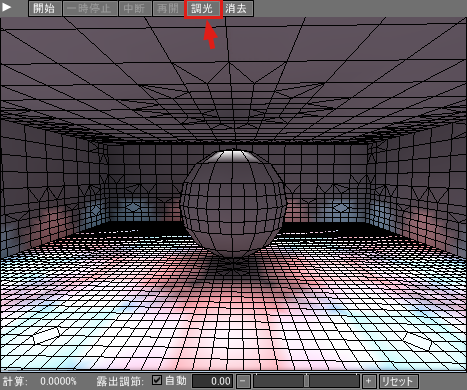
Task: Click the disabled 再開 resume button
Action: pos(168,8)
